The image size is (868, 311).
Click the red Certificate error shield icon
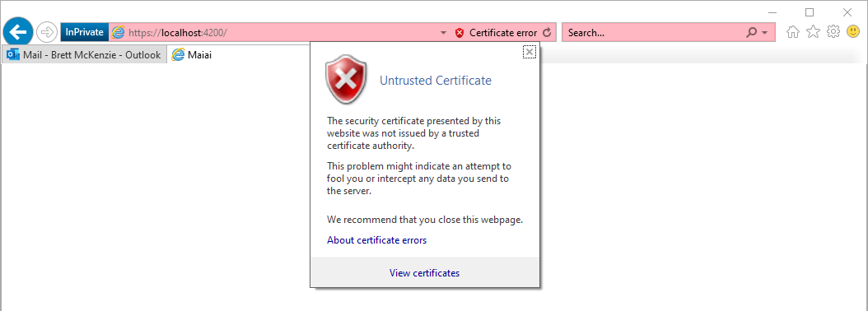tap(460, 33)
